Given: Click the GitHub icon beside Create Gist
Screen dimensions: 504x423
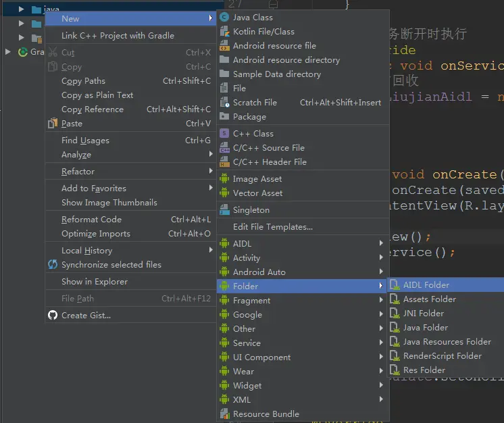Looking at the screenshot, I should [x=53, y=315].
